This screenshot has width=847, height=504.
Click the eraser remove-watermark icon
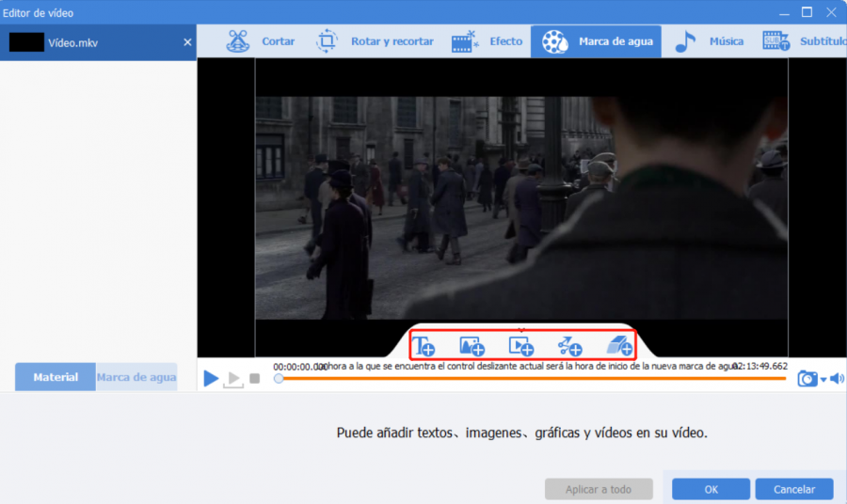618,346
